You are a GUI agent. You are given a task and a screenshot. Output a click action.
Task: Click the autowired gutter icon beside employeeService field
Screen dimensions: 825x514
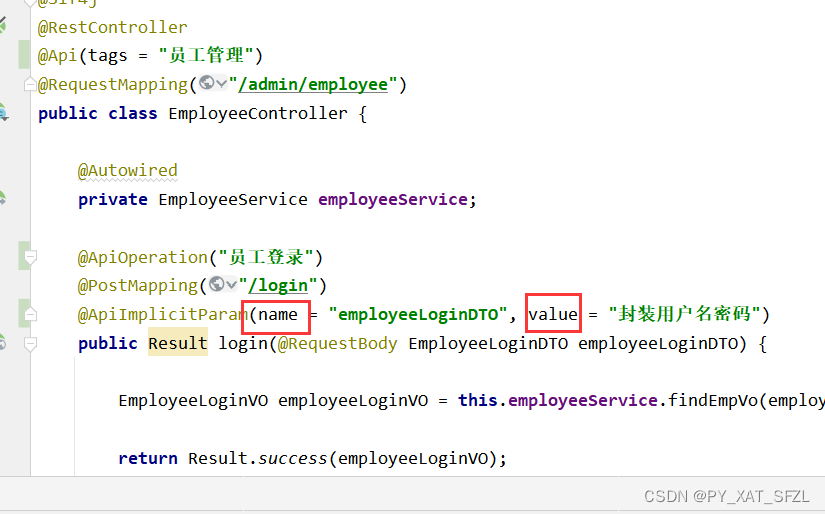pos(3,198)
